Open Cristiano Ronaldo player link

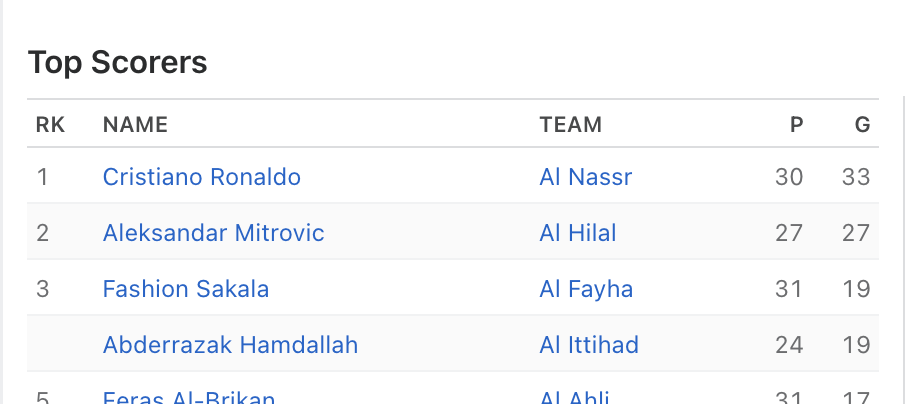[x=202, y=177]
